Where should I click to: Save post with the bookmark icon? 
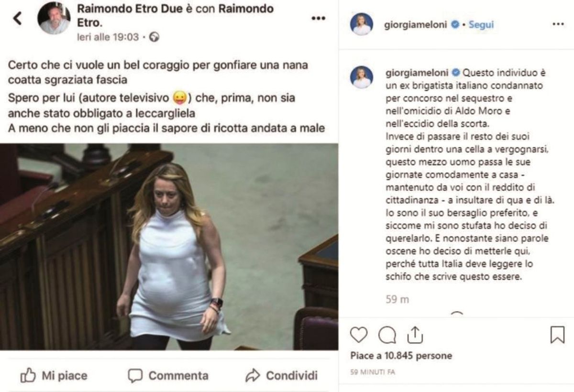click(x=557, y=335)
